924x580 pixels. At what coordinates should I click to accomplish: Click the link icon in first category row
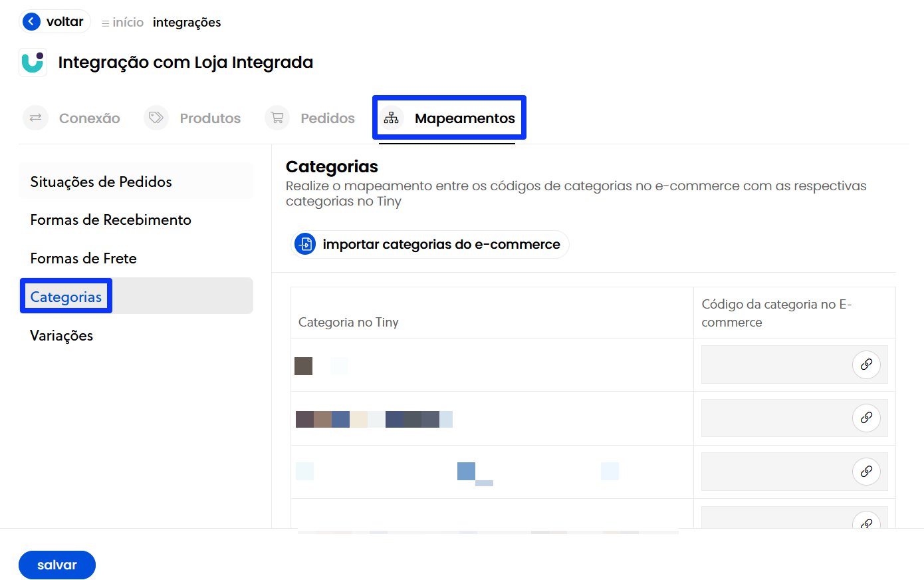[x=866, y=364]
